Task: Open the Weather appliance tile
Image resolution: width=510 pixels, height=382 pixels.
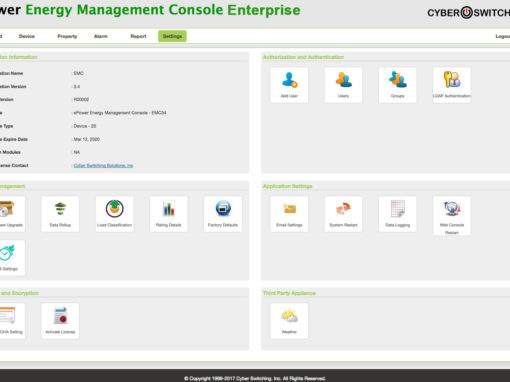Action: [x=289, y=321]
